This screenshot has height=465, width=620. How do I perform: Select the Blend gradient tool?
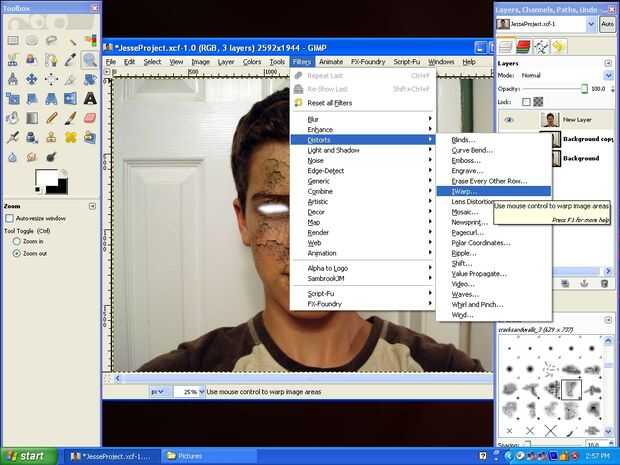(x=32, y=118)
